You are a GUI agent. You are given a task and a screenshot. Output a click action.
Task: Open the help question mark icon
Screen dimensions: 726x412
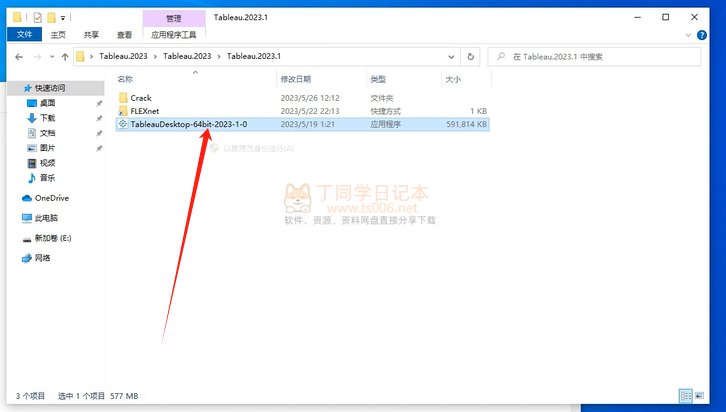(702, 35)
